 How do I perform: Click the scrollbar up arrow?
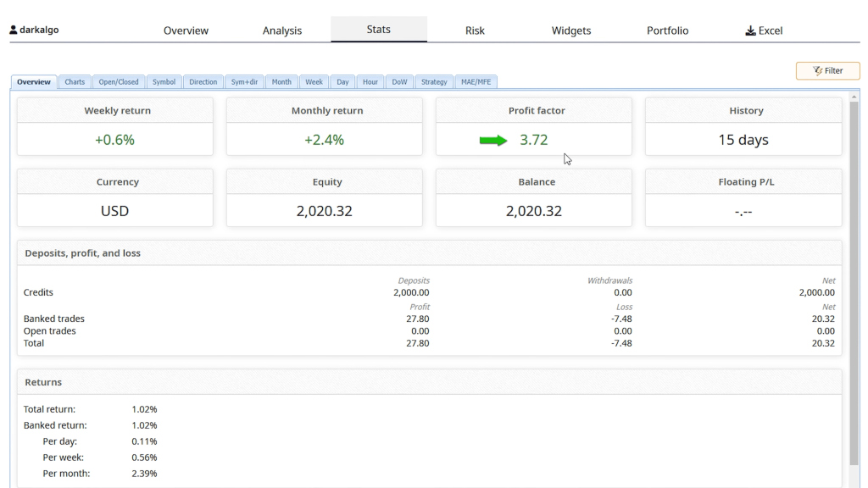point(854,97)
